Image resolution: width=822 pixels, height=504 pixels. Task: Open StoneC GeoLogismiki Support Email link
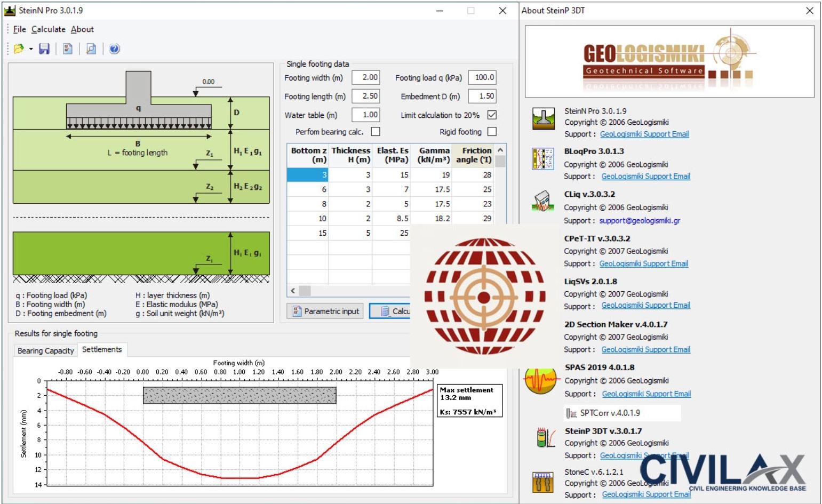(647, 495)
